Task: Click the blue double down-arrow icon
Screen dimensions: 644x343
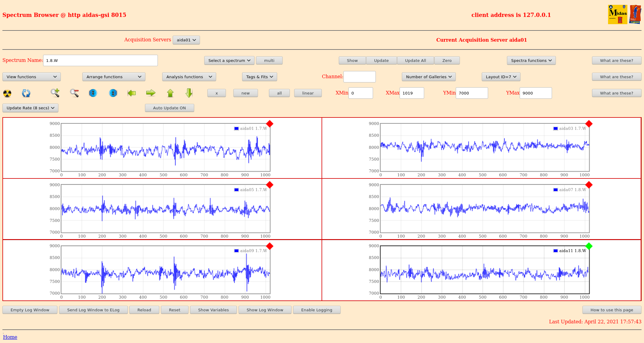Action: (93, 93)
